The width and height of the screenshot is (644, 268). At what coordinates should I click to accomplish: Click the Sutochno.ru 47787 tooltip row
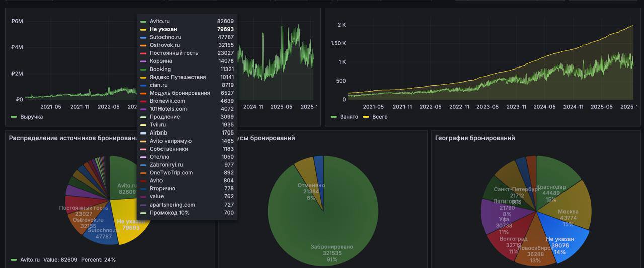point(187,37)
